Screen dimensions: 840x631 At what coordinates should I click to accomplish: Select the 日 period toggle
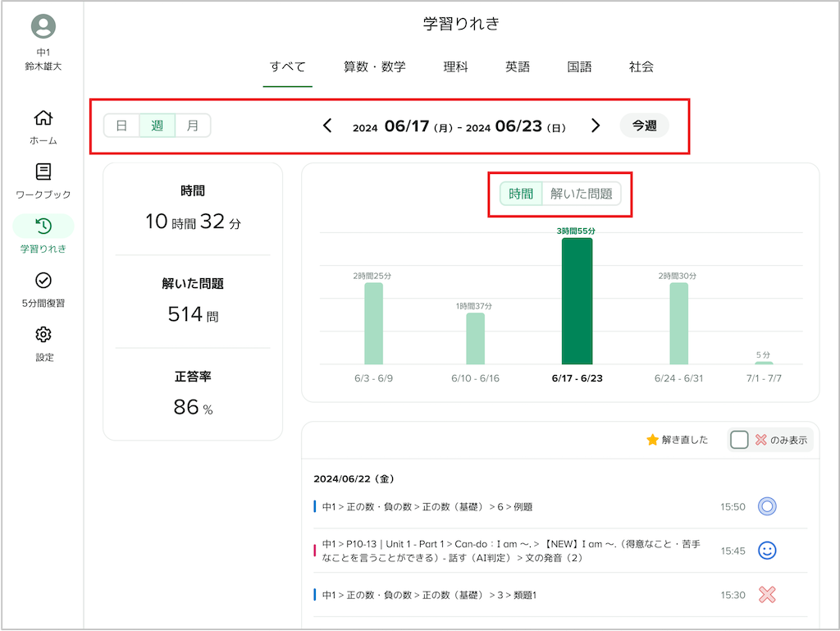[x=121, y=126]
